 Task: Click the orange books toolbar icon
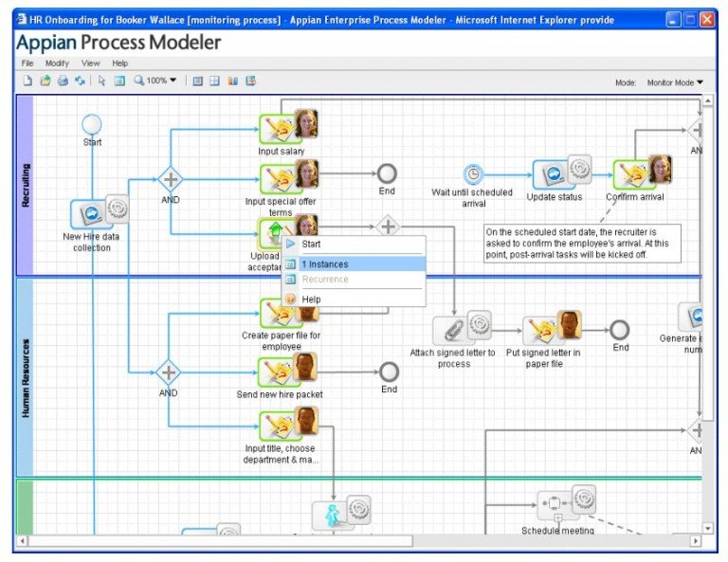[232, 82]
